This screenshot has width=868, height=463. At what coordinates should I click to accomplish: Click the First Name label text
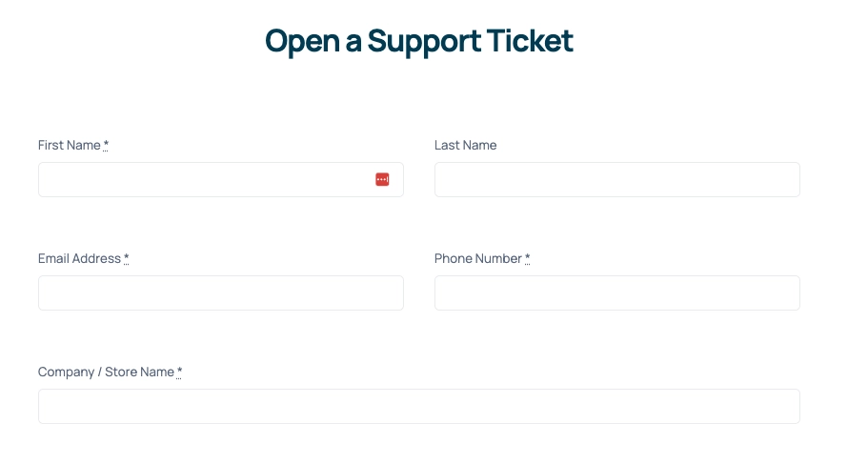tap(70, 145)
